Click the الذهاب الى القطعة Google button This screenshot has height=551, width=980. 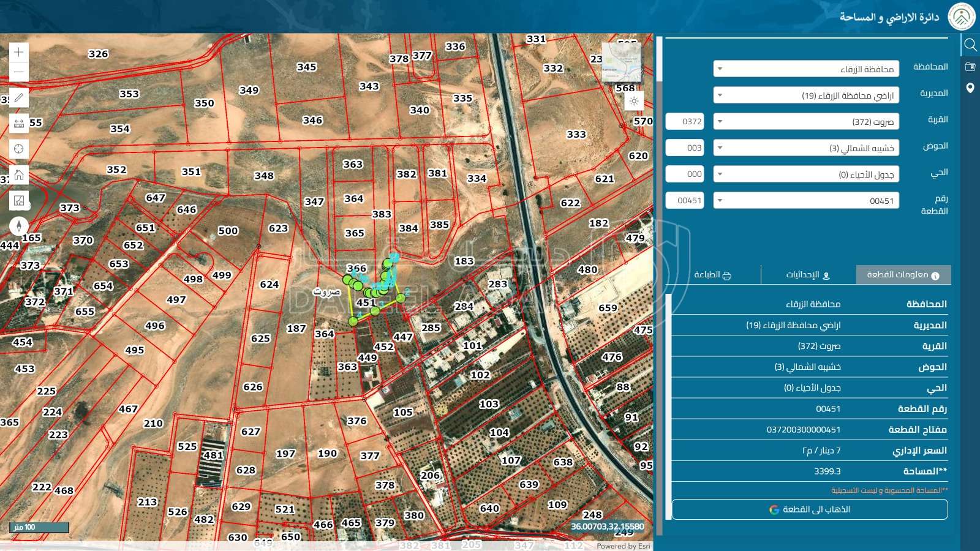[810, 509]
